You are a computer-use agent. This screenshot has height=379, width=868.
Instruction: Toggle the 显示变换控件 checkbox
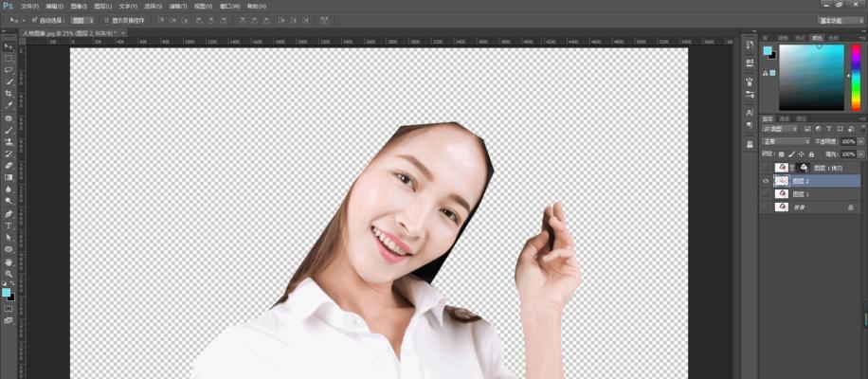(107, 21)
